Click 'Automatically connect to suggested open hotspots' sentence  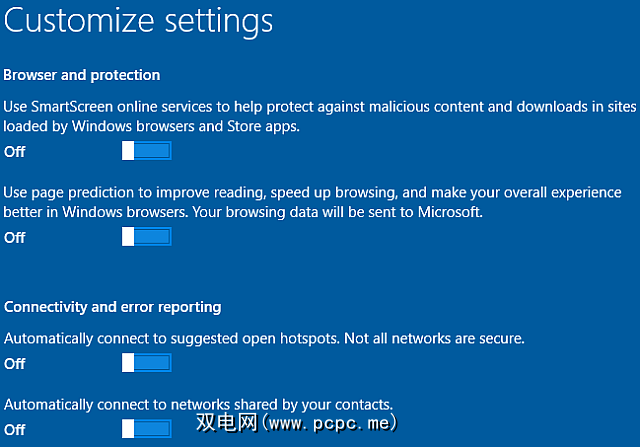[172, 339]
